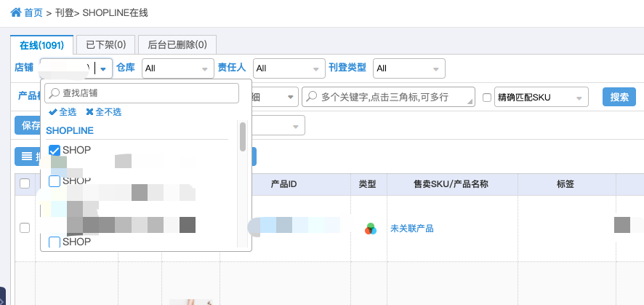Screen dimensions: 644x305
Task: Open the 后台已删除(0) tab
Action: coord(177,45)
